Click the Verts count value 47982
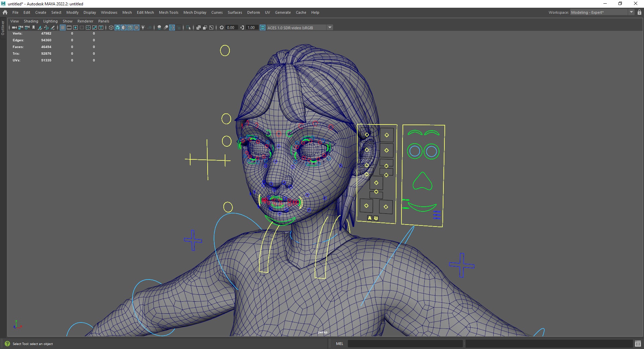 pos(46,34)
